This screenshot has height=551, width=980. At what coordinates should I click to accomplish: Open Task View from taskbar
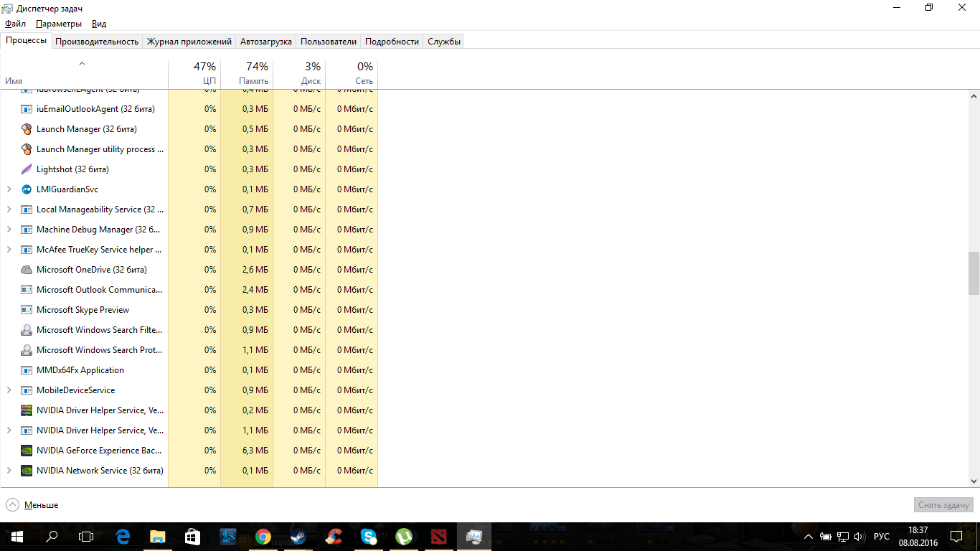click(x=86, y=536)
